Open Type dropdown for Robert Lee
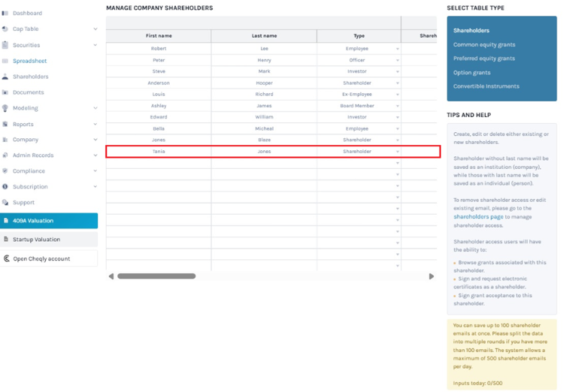The height and width of the screenshot is (392, 563). [x=398, y=49]
